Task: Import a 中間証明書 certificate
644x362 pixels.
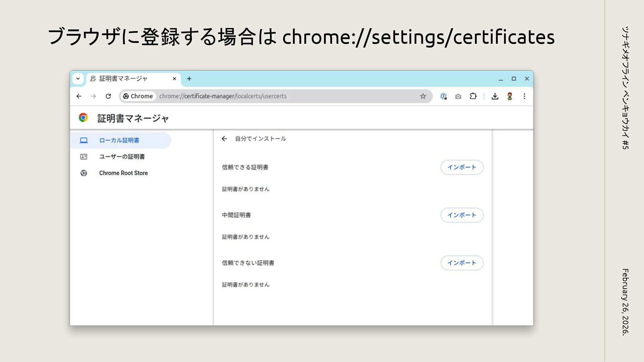Action: tap(462, 215)
